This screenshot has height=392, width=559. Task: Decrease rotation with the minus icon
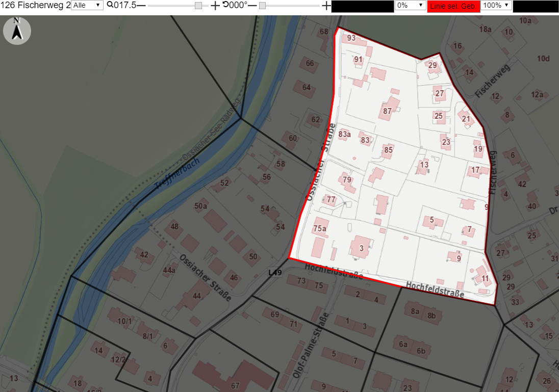(252, 5)
